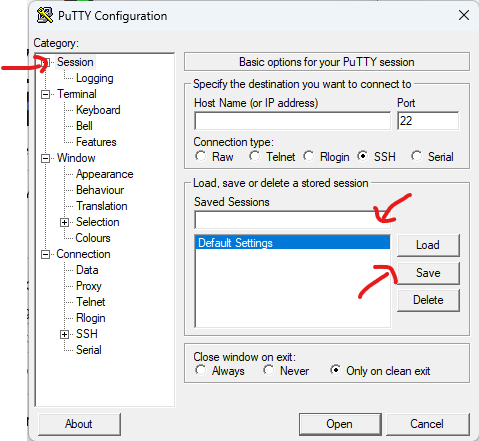Choose Always for close window on exit
The width and height of the screenshot is (479, 441).
[x=200, y=370]
